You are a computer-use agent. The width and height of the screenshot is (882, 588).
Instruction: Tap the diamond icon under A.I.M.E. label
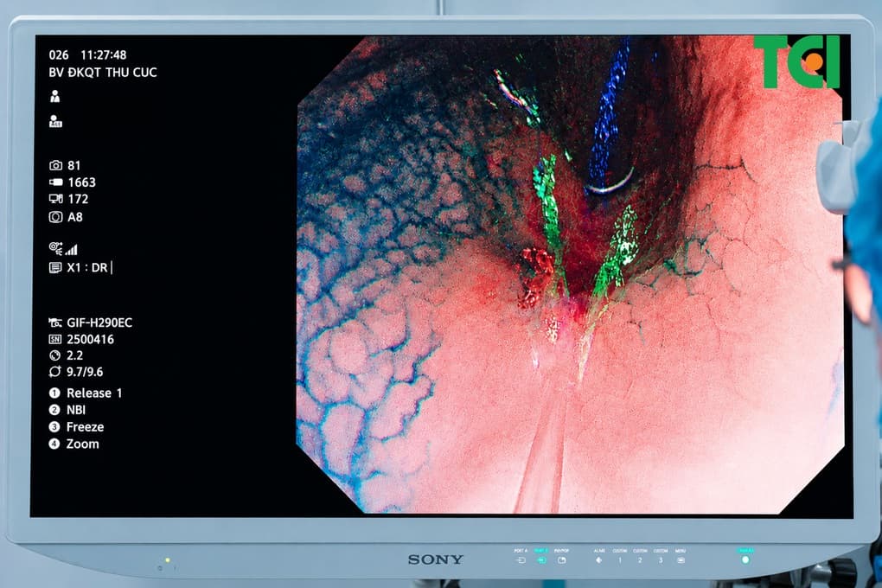pos(598,560)
